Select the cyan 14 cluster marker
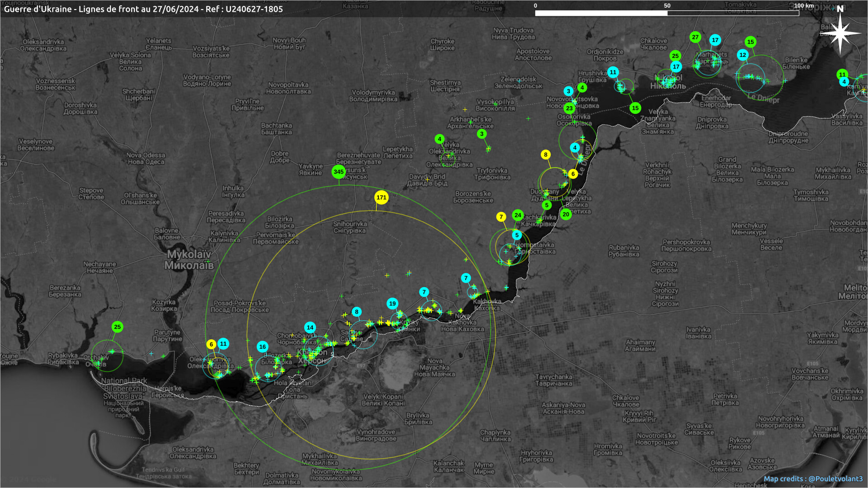868x488 pixels. pyautogui.click(x=310, y=328)
